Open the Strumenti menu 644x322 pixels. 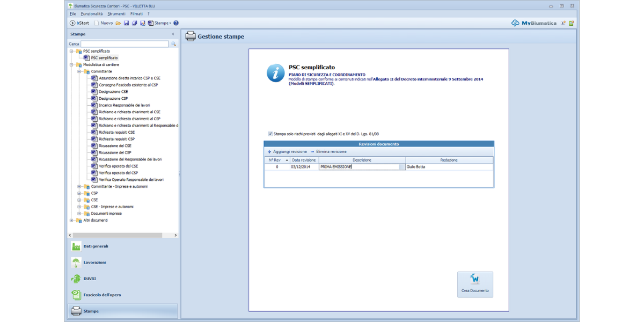pyautogui.click(x=116, y=13)
